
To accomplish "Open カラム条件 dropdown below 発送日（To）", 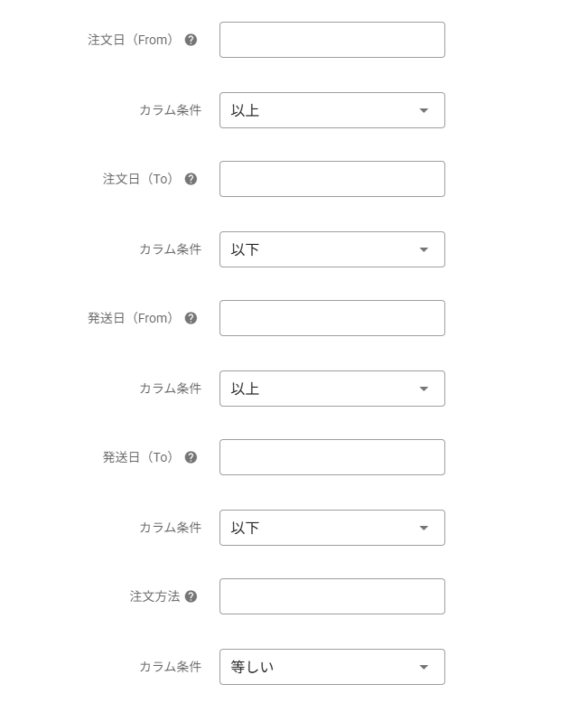I will [x=331, y=528].
